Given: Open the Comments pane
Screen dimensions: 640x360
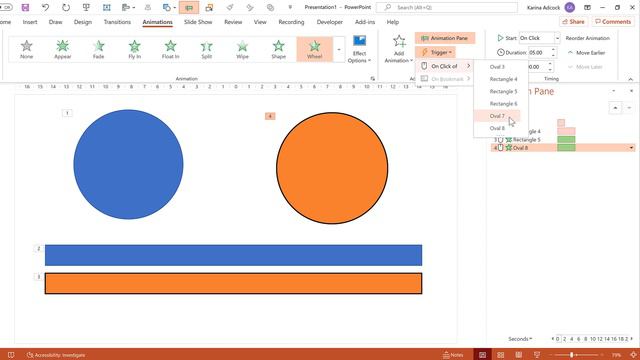Looking at the screenshot, I should tap(613, 22).
